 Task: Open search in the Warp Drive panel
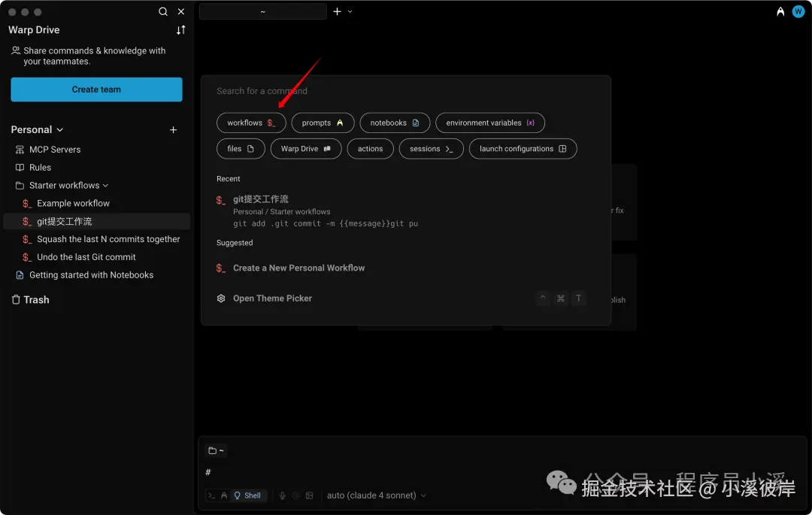click(162, 11)
